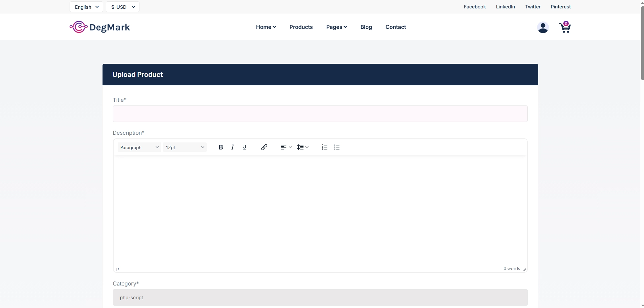This screenshot has width=644, height=308.
Task: Insert a numbered list
Action: 325,147
